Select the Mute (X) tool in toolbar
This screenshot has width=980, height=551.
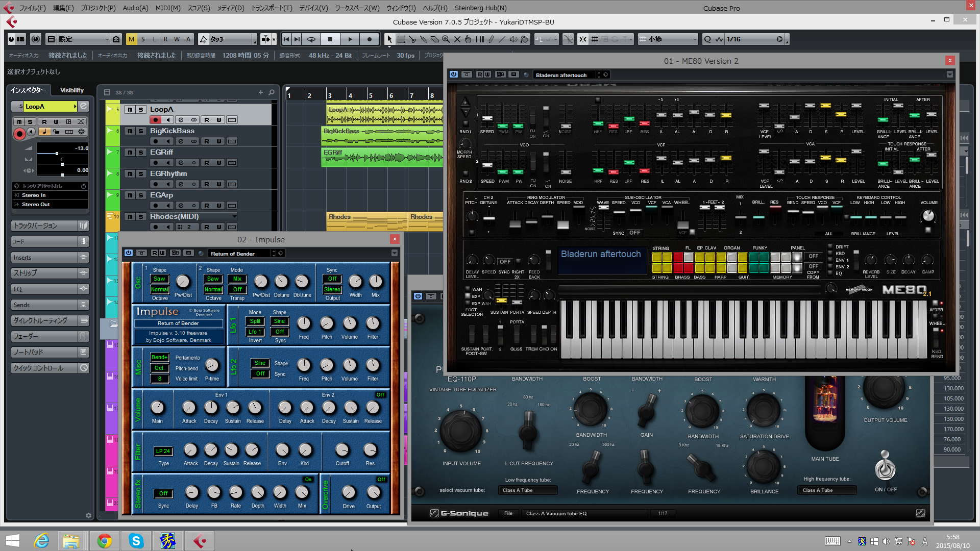click(457, 39)
